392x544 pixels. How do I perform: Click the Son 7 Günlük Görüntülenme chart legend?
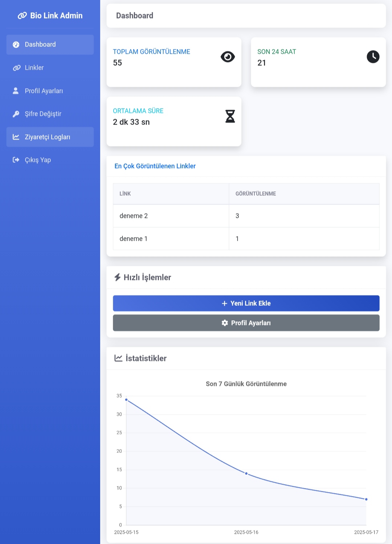246,384
